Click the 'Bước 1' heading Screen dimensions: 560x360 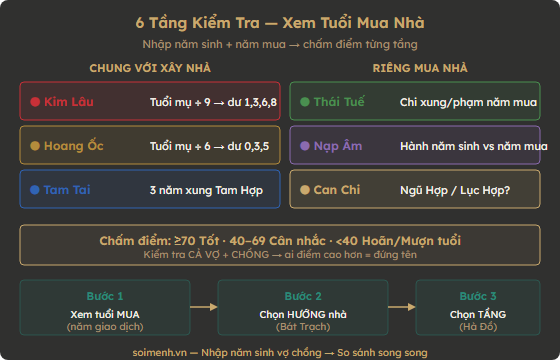(x=105, y=296)
